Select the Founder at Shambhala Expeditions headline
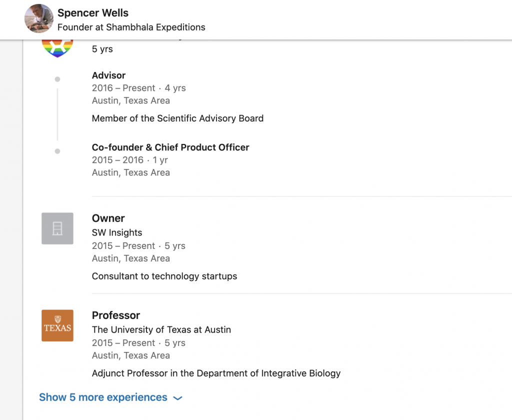 (131, 27)
